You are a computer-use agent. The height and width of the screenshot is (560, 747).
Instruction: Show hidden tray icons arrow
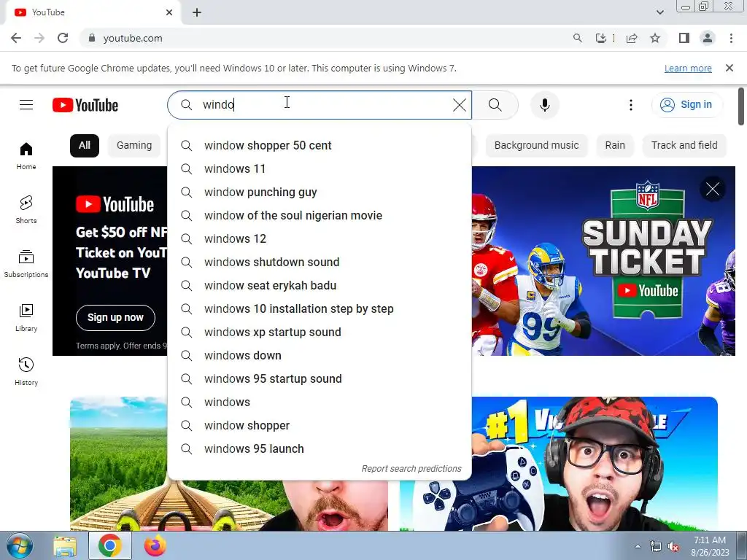[x=638, y=546]
